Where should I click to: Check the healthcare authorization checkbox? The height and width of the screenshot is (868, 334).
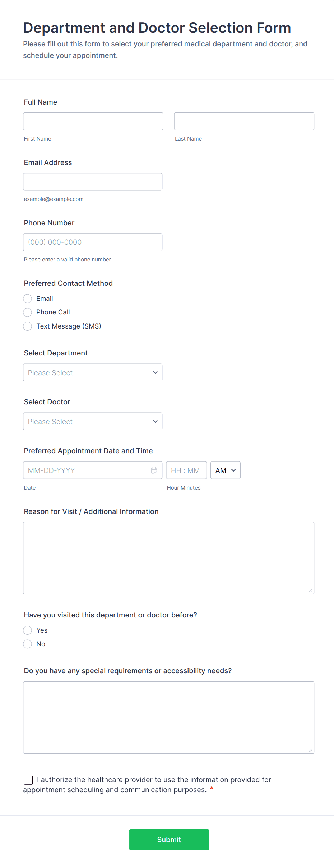tap(28, 780)
